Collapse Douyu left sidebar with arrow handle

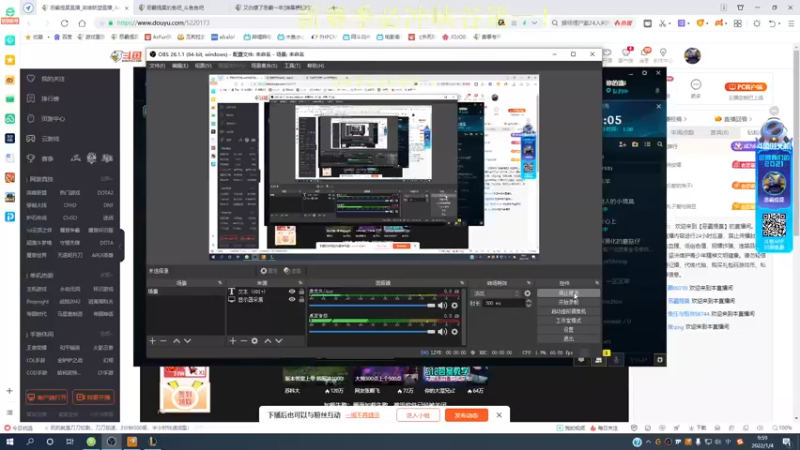pyautogui.click(x=121, y=246)
